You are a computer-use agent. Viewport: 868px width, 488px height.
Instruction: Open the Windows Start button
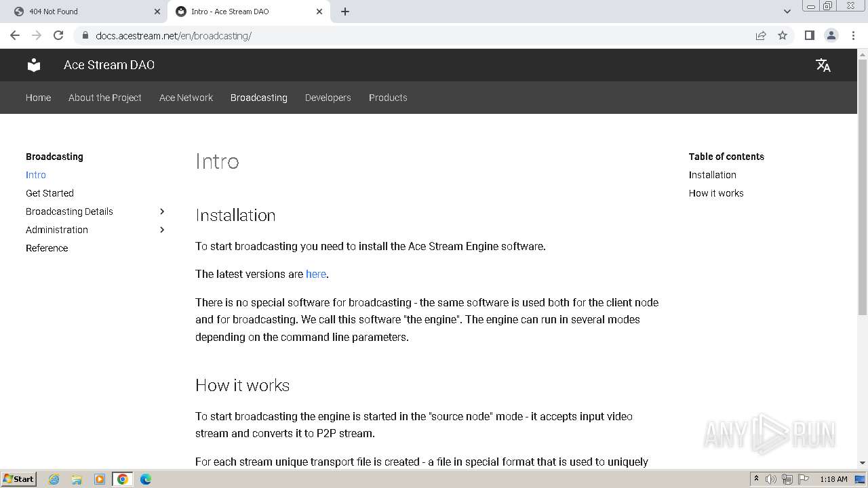(x=18, y=479)
